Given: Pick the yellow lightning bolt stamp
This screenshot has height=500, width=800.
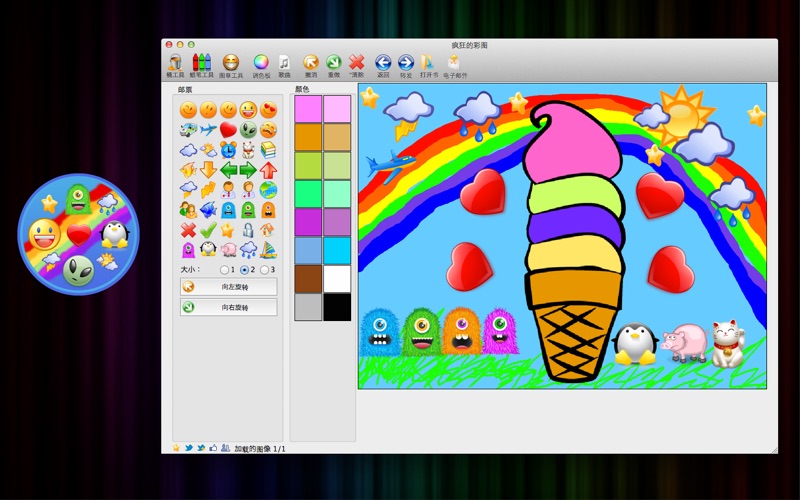Looking at the screenshot, I should (x=208, y=190).
